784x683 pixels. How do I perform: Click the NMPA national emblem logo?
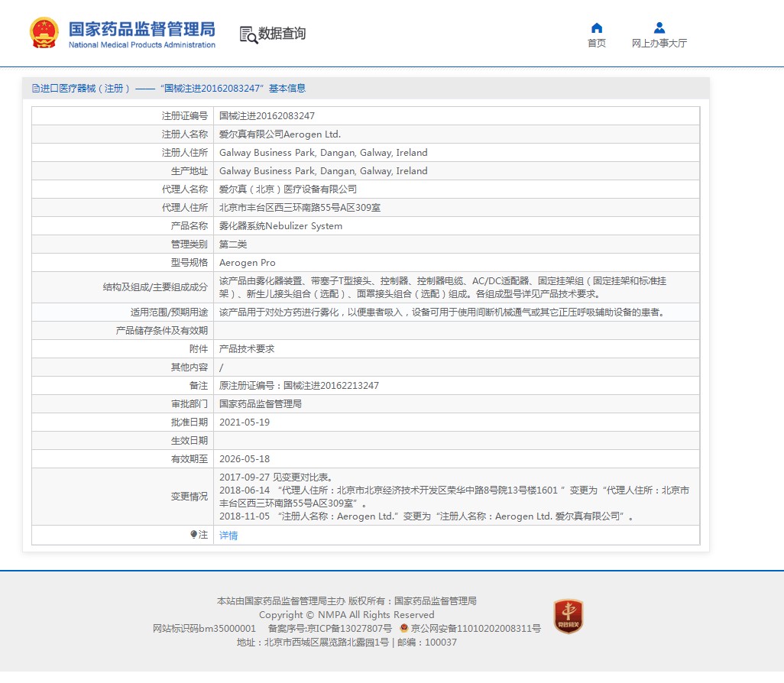(44, 33)
